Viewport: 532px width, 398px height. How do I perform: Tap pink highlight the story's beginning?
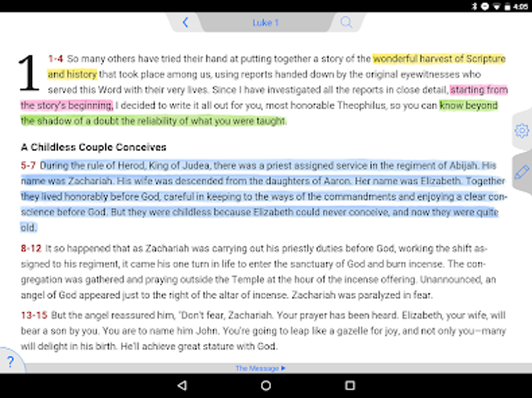pyautogui.click(x=67, y=105)
